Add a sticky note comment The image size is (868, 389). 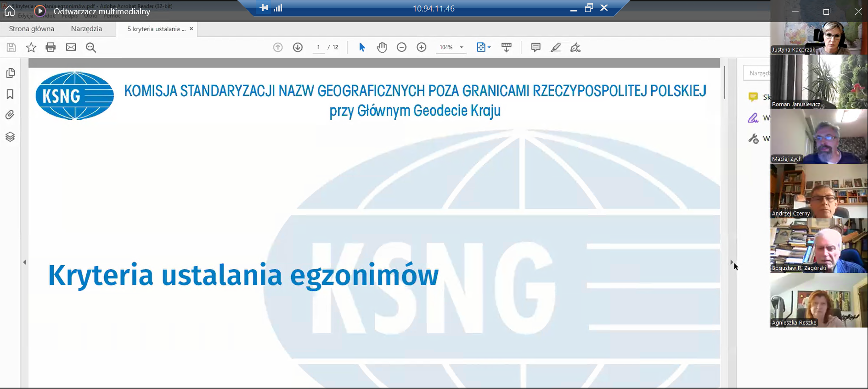tap(535, 47)
